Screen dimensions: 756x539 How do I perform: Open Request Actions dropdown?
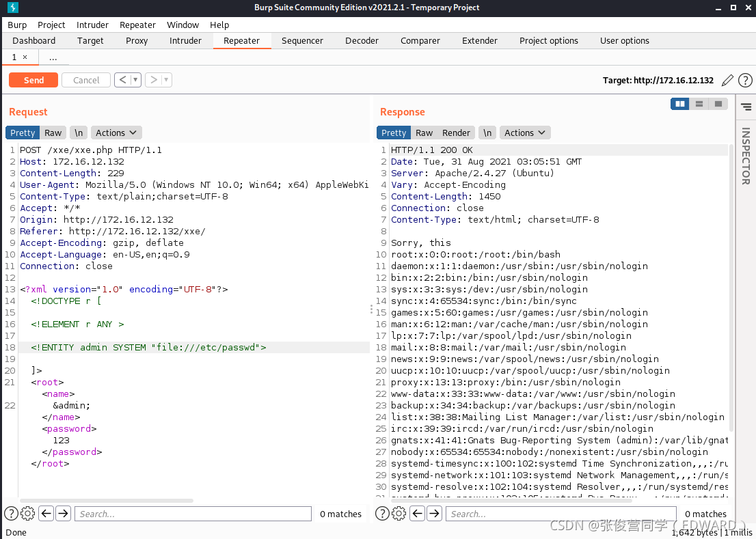tap(116, 133)
